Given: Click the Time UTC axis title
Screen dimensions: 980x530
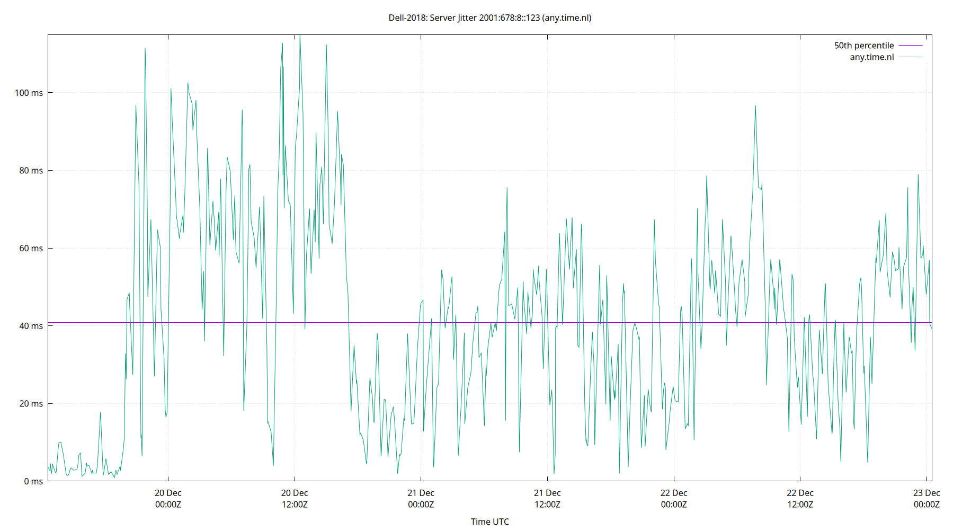Looking at the screenshot, I should point(490,522).
